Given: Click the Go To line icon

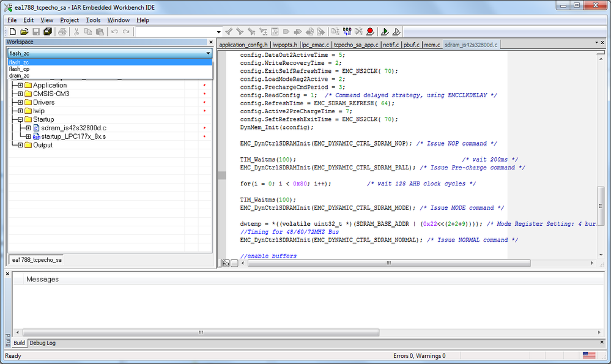Looking at the screenshot, I should [275, 32].
